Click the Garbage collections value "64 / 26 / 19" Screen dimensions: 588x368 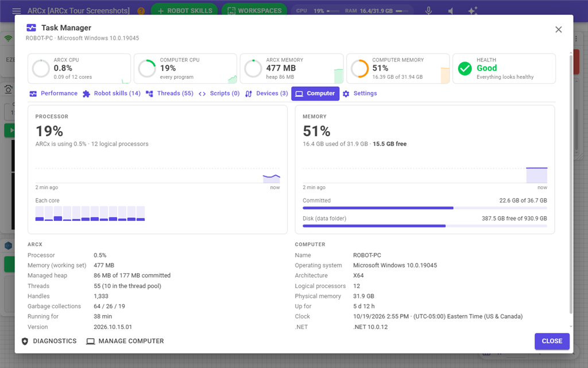110,306
